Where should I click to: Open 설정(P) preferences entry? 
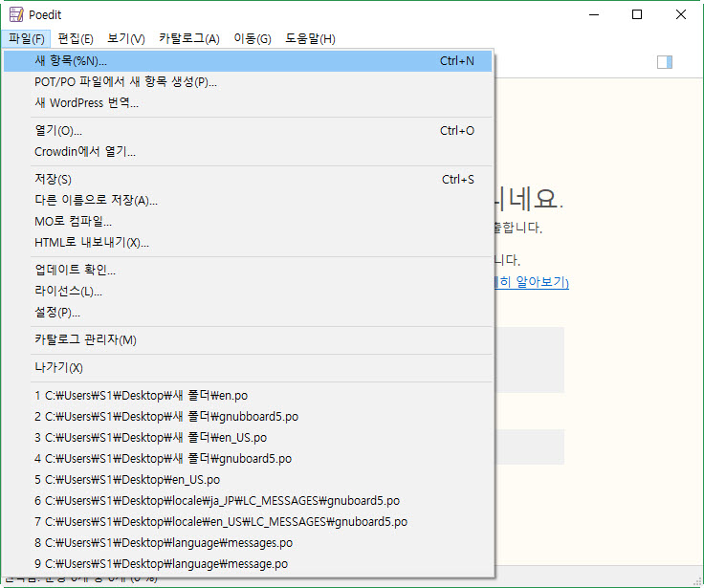(x=57, y=313)
